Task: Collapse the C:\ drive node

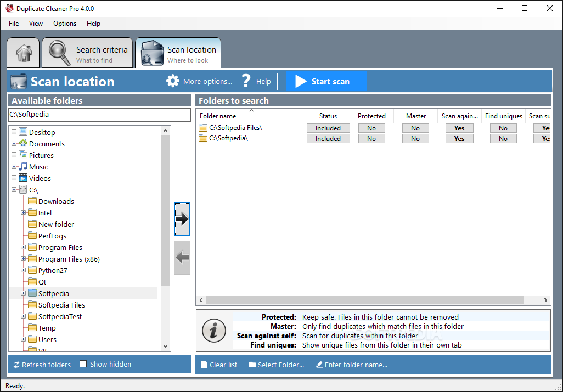Action: [14, 189]
